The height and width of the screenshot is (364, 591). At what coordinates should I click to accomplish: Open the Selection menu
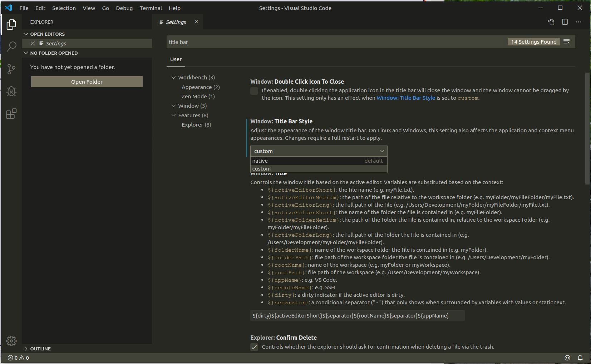pyautogui.click(x=64, y=8)
